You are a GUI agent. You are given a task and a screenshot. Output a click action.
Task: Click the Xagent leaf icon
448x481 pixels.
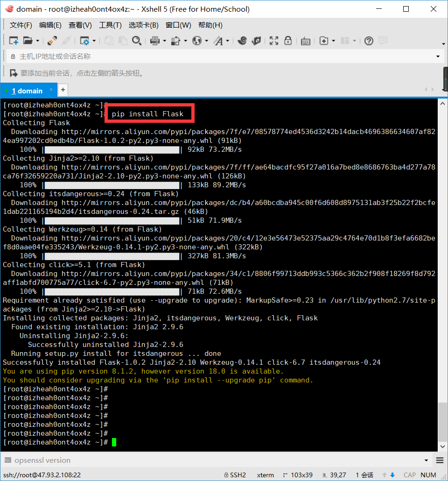[256, 41]
